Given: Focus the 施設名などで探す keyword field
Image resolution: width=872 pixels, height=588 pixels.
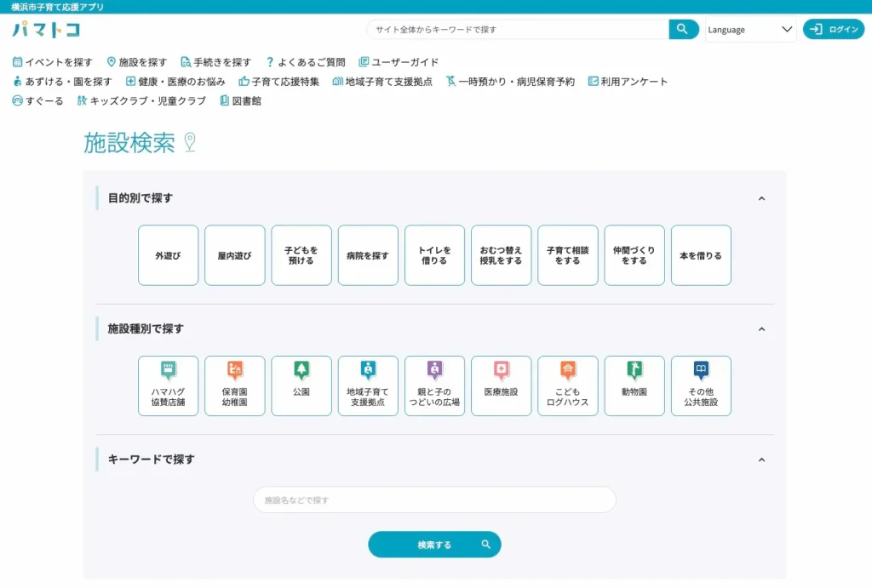Looking at the screenshot, I should coord(434,500).
